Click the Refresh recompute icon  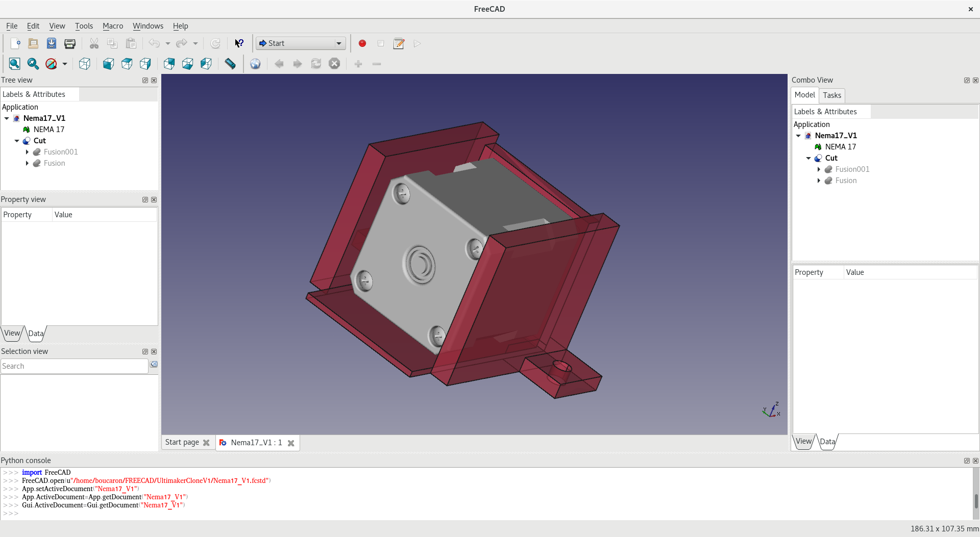[215, 44]
